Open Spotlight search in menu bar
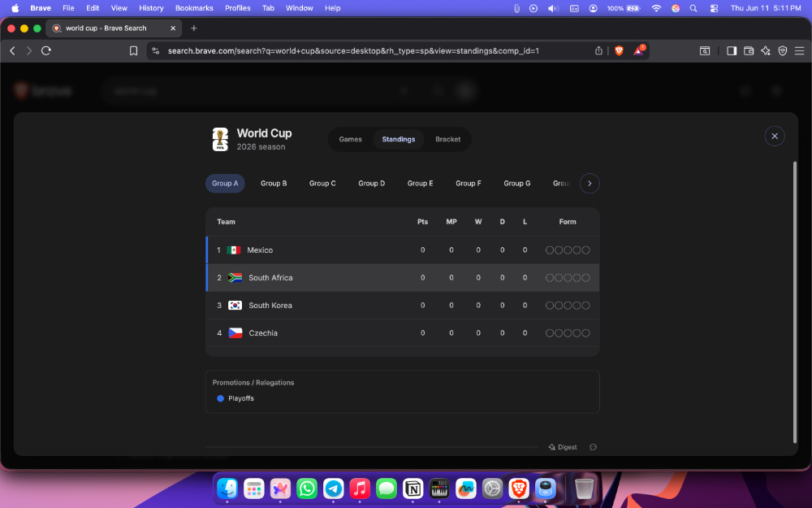812x508 pixels. 693,8
